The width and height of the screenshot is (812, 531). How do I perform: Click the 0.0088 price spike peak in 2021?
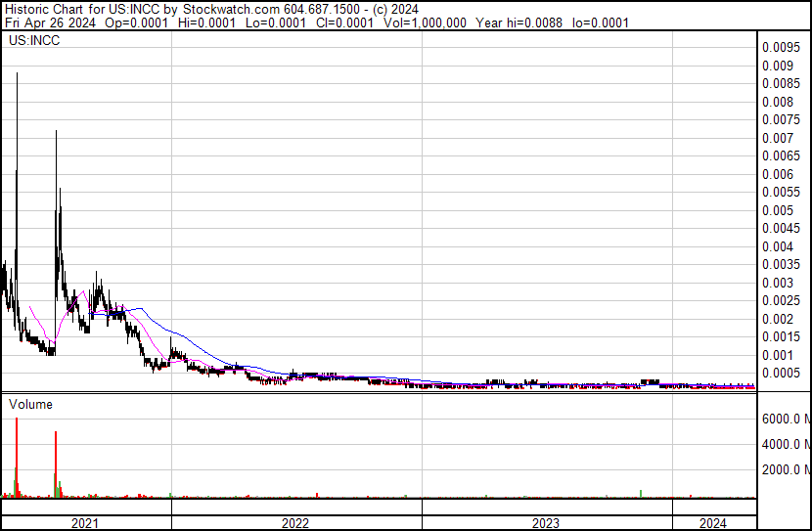coord(17,73)
